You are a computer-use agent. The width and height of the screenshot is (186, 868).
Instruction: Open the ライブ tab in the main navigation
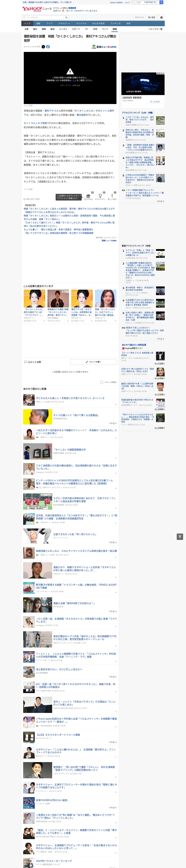point(49,24)
